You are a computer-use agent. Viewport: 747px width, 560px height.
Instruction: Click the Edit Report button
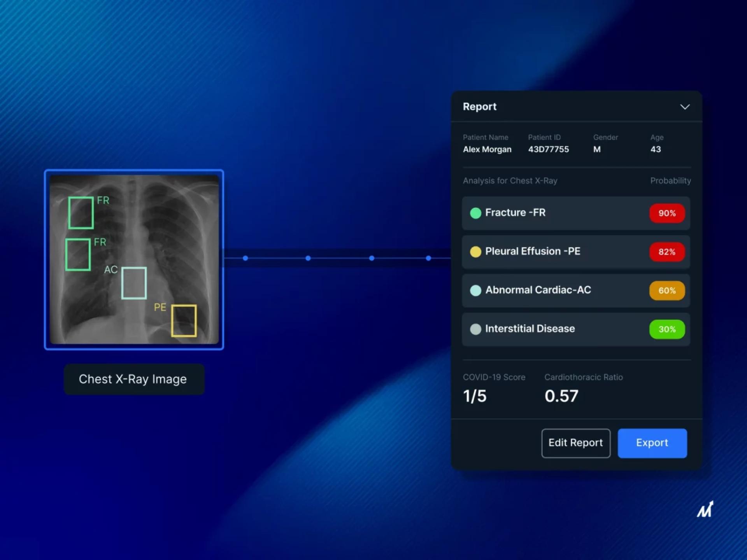[575, 443]
